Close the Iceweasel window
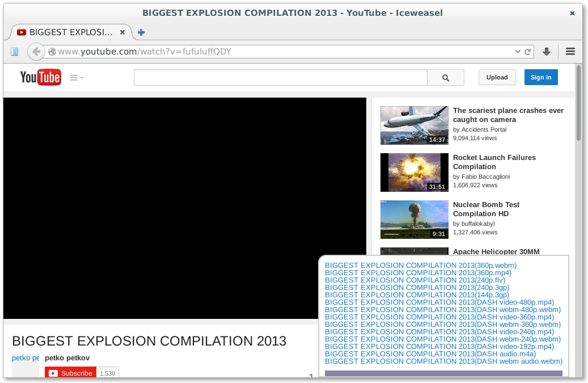The height and width of the screenshot is (383, 588). point(572,13)
